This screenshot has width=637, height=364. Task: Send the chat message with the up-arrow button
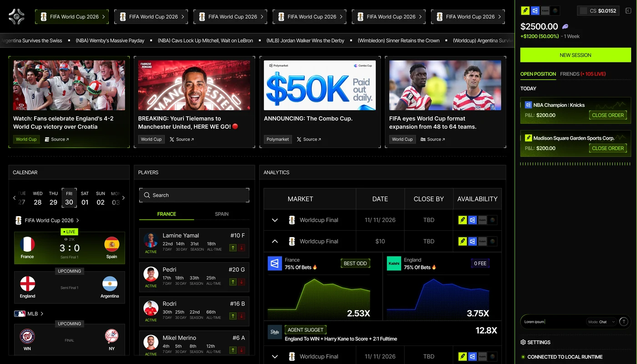click(x=624, y=321)
